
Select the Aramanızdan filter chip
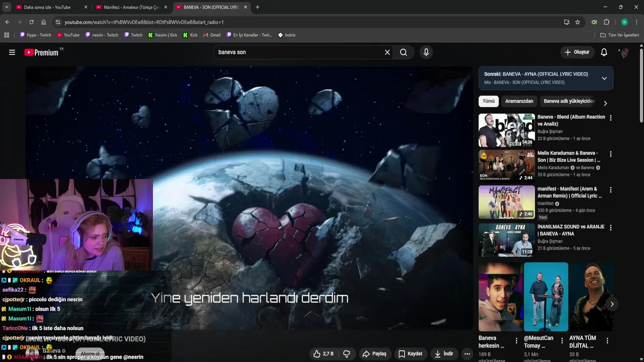(519, 101)
